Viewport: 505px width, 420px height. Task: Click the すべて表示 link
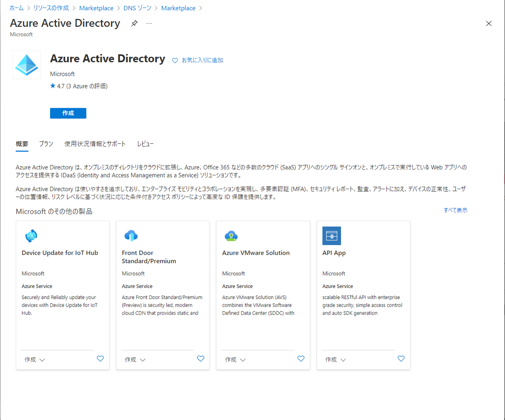tap(455, 210)
